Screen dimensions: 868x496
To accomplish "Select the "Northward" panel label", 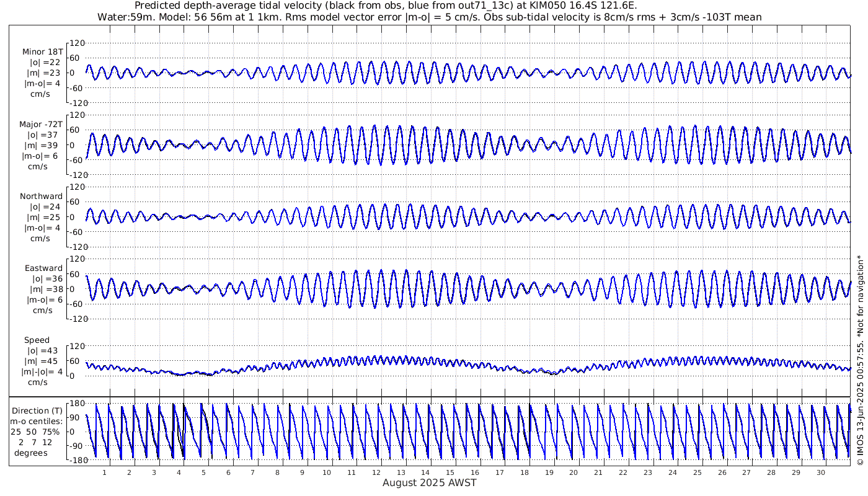I will click(x=41, y=197).
